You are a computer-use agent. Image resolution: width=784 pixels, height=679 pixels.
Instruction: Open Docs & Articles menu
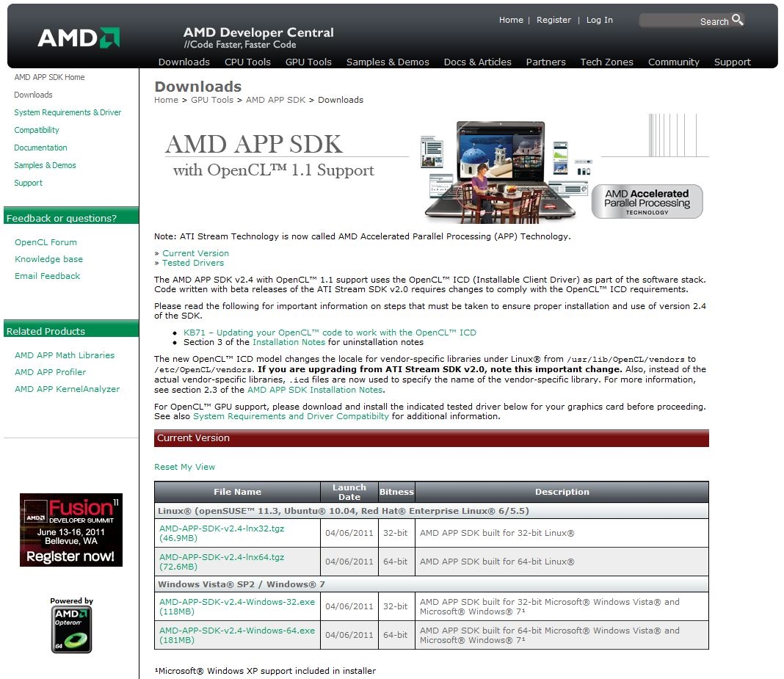pyautogui.click(x=477, y=62)
